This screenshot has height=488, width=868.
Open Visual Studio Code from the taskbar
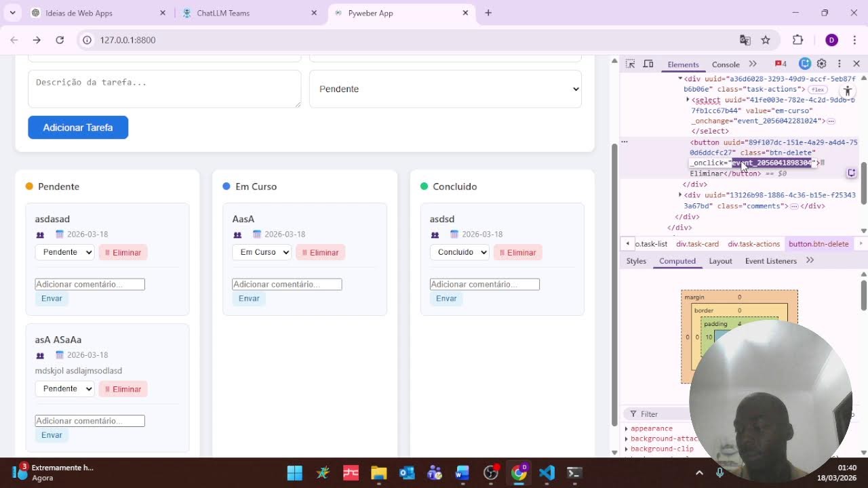pyautogui.click(x=547, y=472)
